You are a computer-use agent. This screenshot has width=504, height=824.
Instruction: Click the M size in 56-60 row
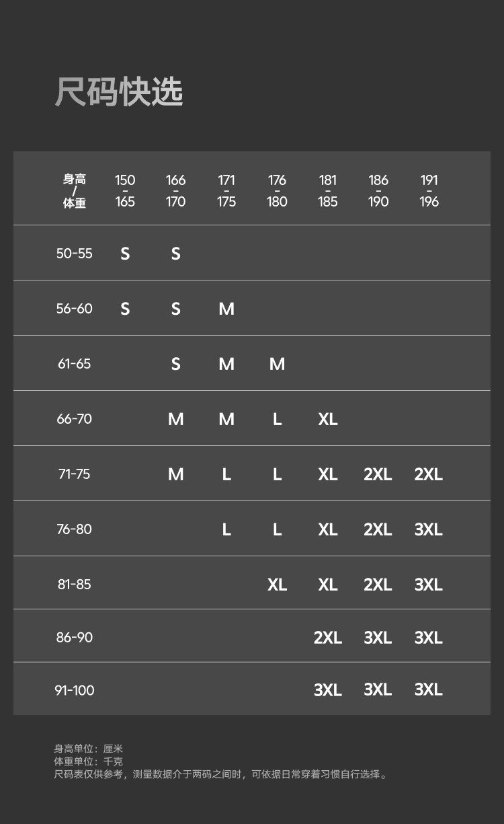coord(226,309)
